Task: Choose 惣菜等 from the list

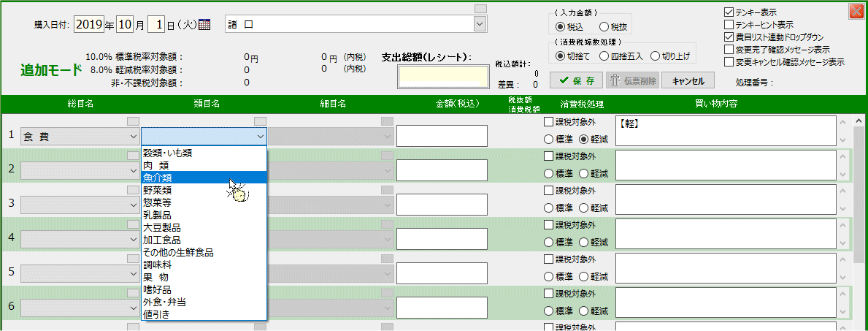Action: click(204, 202)
